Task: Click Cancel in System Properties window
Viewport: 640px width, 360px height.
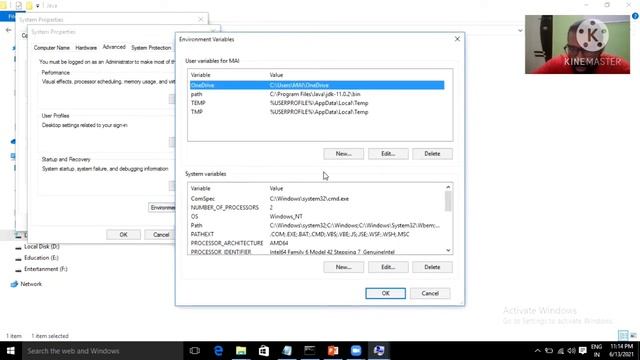Action: [x=160, y=235]
